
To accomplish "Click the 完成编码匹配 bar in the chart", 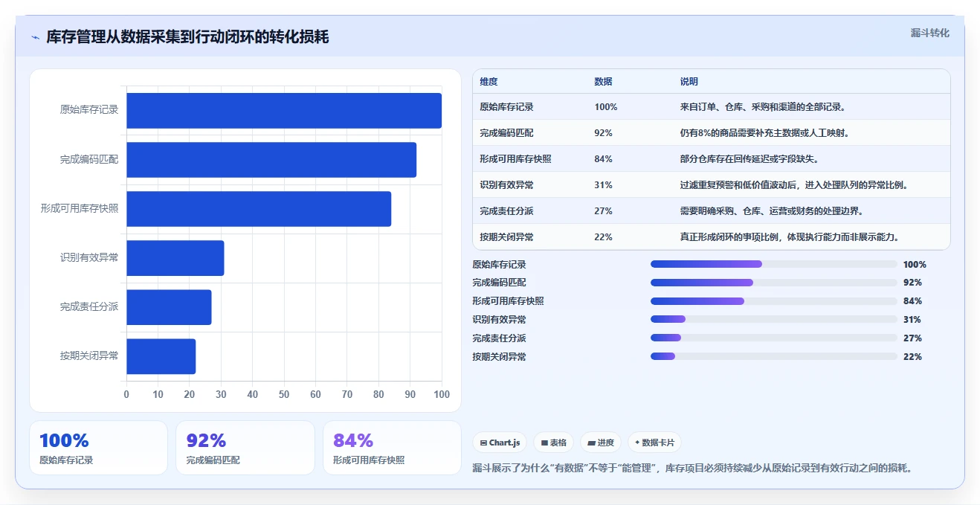I will 271,160.
